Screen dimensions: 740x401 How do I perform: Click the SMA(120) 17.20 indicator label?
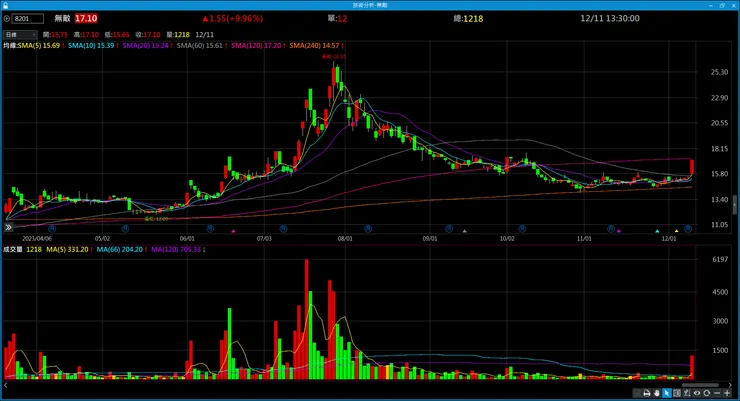point(258,46)
